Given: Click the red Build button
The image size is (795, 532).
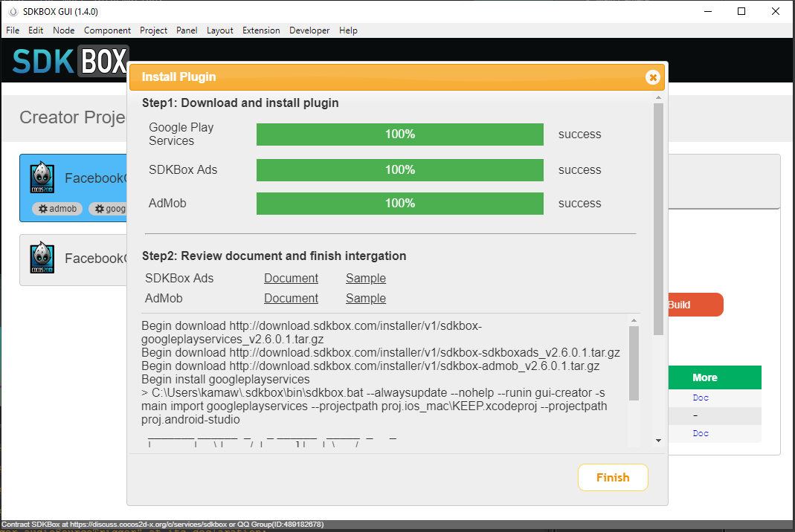Looking at the screenshot, I should (x=695, y=305).
